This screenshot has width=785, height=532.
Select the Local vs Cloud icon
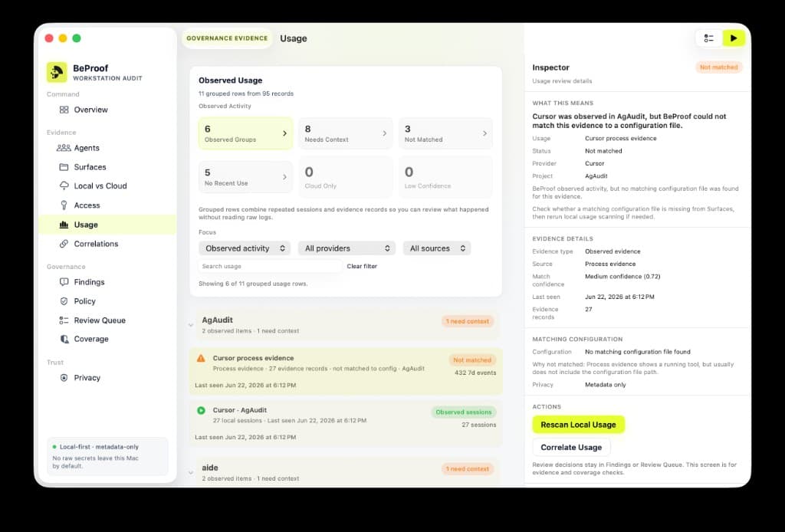[x=64, y=186]
